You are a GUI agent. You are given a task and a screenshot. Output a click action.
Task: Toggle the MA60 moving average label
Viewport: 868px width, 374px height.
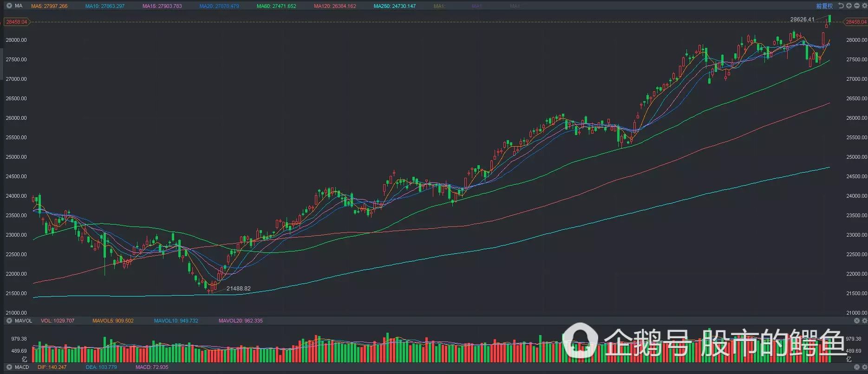click(276, 6)
